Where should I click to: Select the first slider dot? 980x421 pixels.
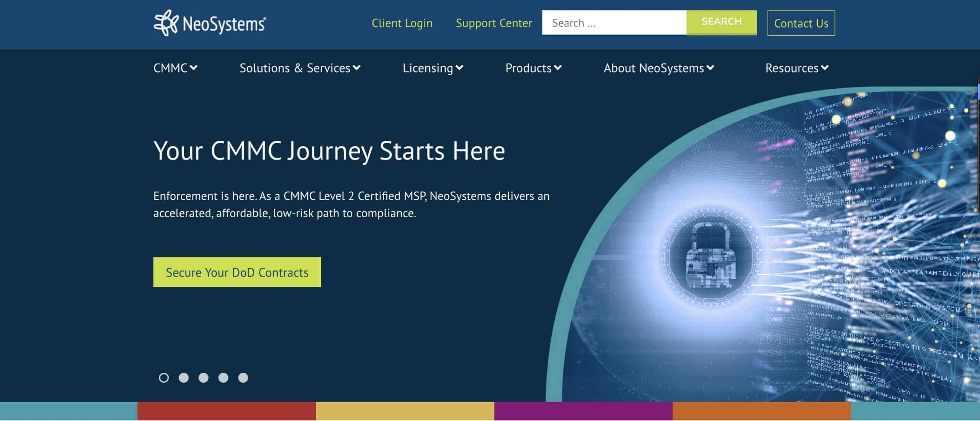(x=164, y=378)
